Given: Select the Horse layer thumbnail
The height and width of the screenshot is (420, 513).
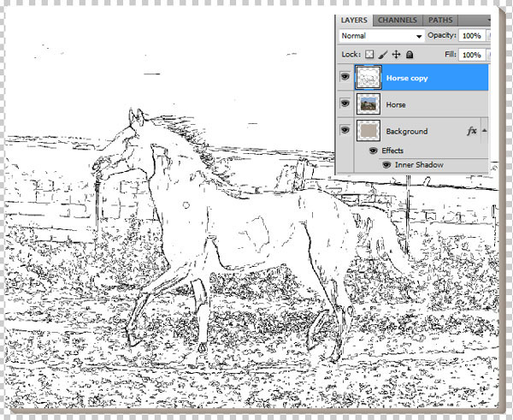Looking at the screenshot, I should [x=368, y=104].
